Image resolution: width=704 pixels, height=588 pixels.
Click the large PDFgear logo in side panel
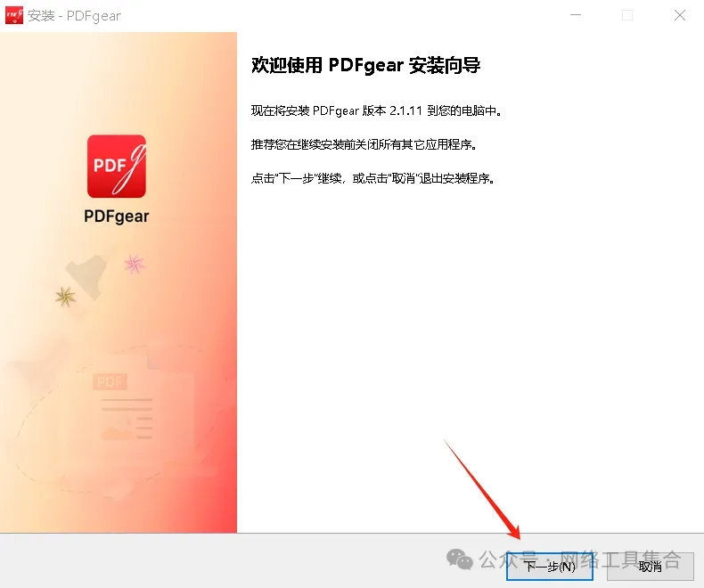coord(116,166)
